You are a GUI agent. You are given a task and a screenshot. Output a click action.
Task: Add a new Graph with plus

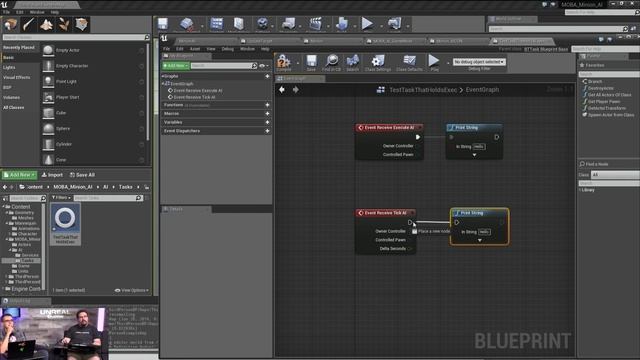(267, 76)
